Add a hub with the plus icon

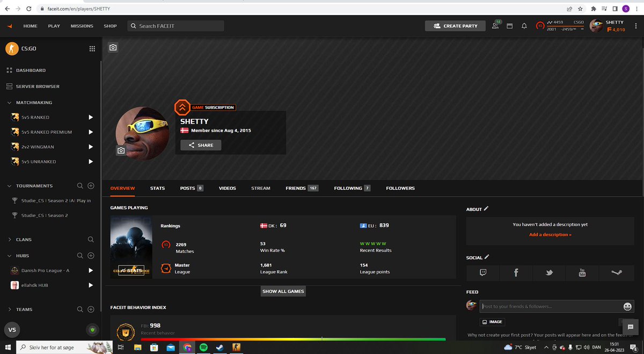coord(91,256)
